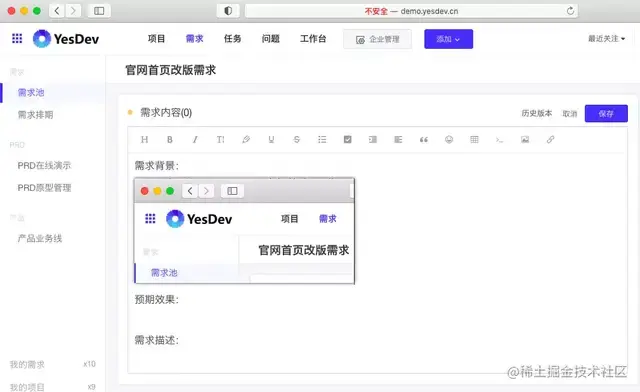Toggle the Safari sidebar button
640x392 pixels.
[99, 11]
